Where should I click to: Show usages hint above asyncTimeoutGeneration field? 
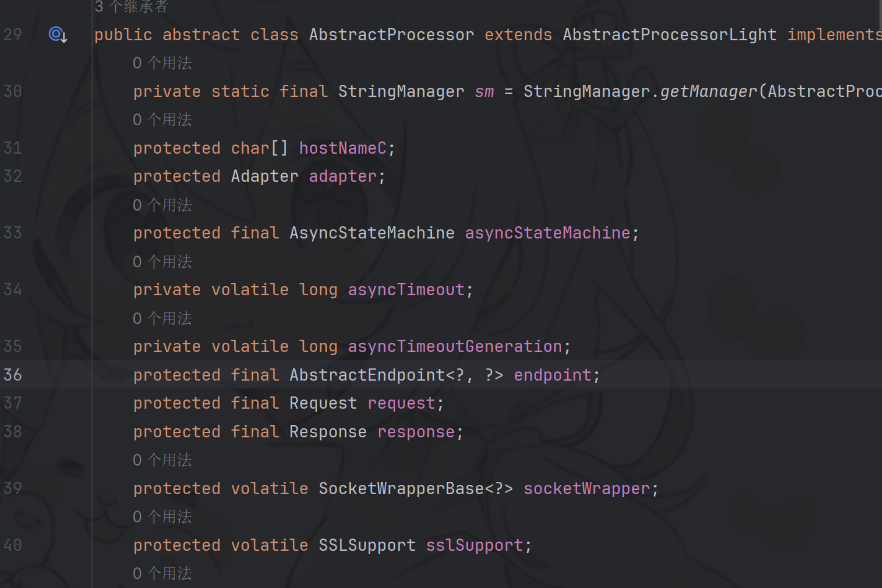[x=162, y=318]
